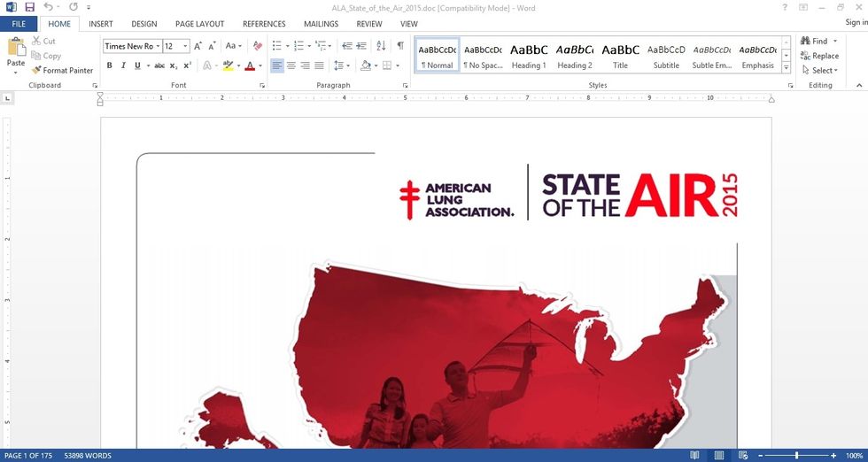Open the Change Case Aa dropdown
The height and width of the screenshot is (462, 868).
pos(233,46)
